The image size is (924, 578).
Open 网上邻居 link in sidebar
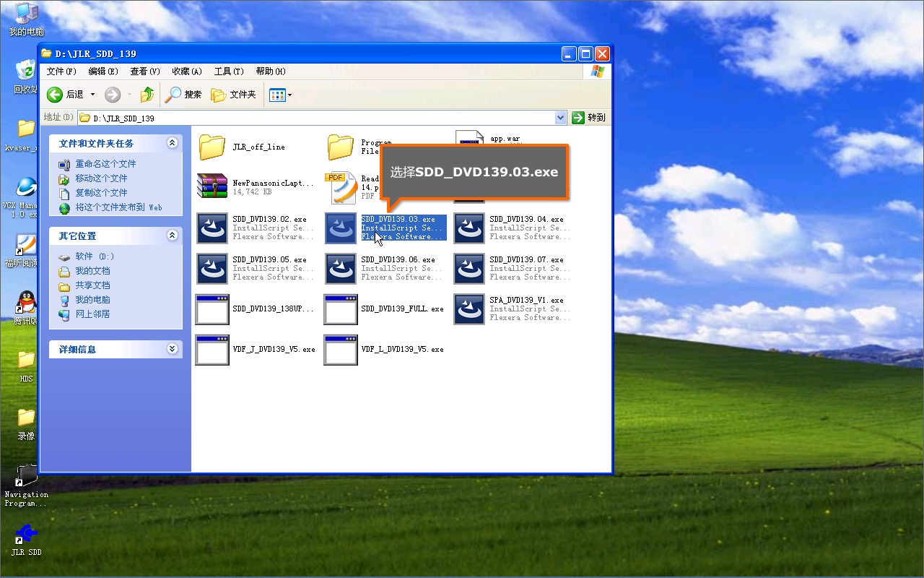[92, 314]
